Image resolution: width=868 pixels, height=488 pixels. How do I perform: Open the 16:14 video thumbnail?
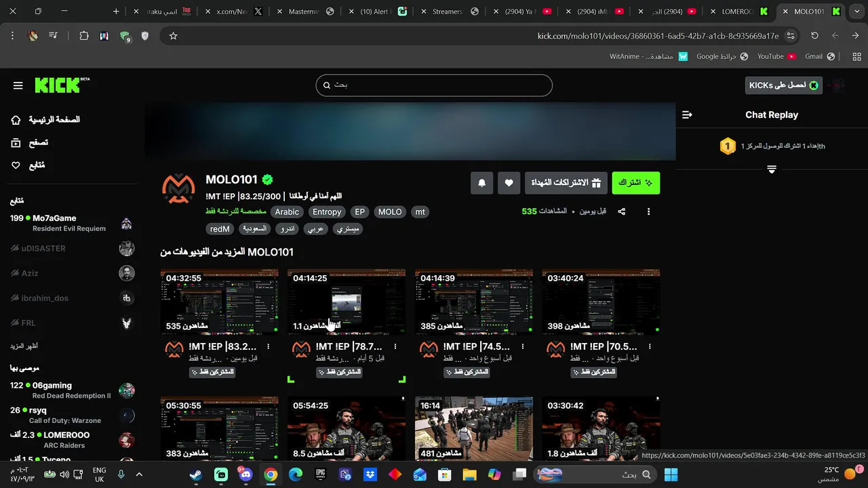[473, 428]
